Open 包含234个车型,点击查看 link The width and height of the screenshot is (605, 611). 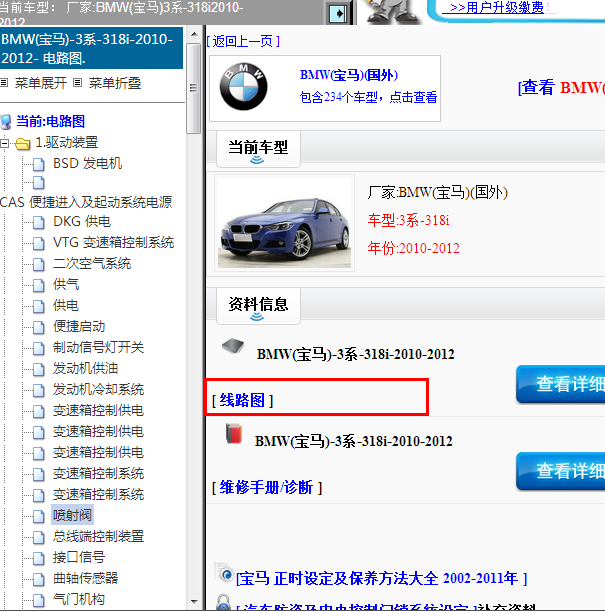368,97
